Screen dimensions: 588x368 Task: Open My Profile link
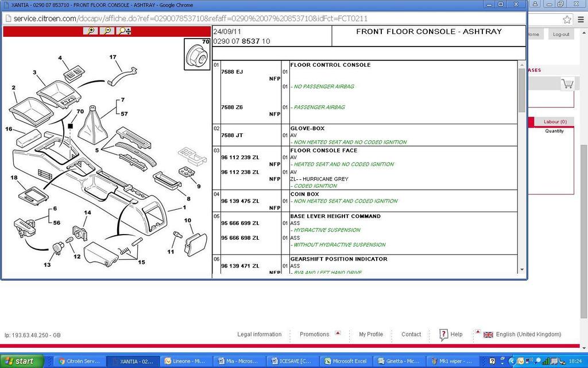click(371, 334)
